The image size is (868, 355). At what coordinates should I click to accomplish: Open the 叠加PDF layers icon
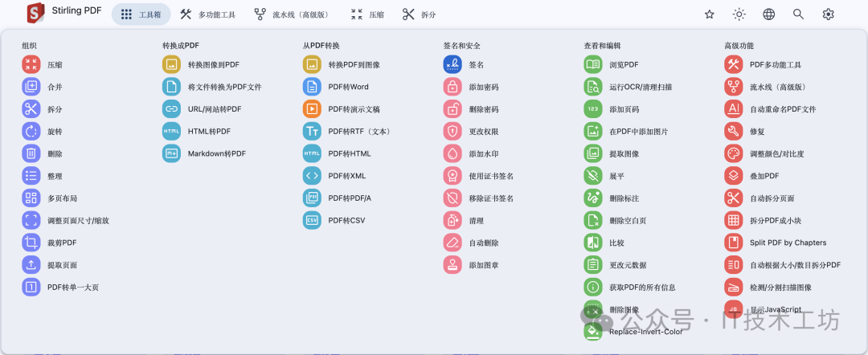pyautogui.click(x=734, y=176)
